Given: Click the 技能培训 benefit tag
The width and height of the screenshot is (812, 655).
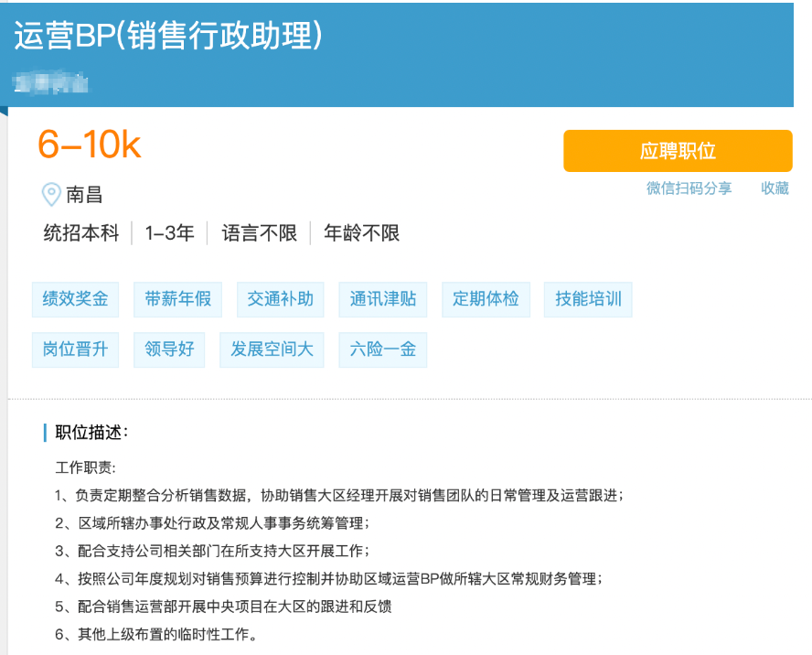Looking at the screenshot, I should click(588, 299).
